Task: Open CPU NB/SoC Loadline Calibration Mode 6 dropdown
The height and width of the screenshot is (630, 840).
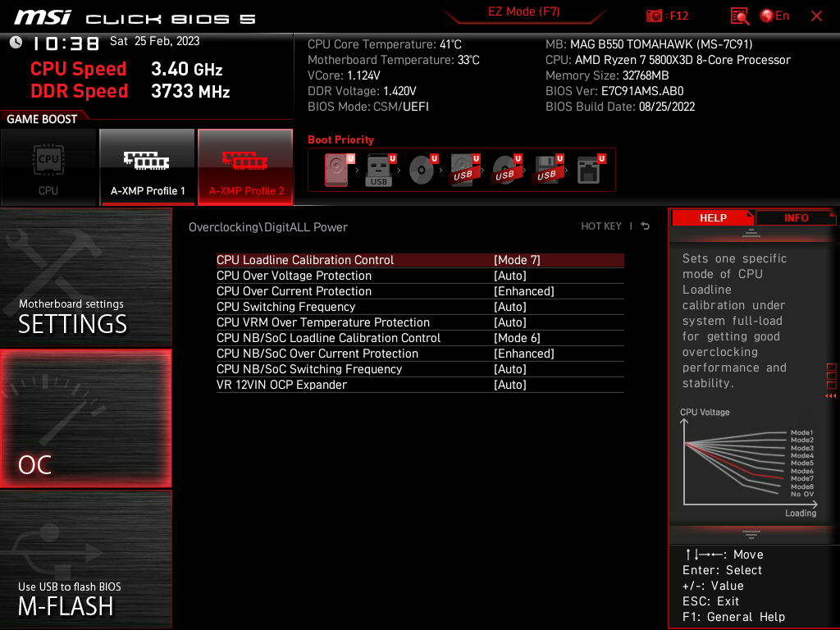Action: 517,337
